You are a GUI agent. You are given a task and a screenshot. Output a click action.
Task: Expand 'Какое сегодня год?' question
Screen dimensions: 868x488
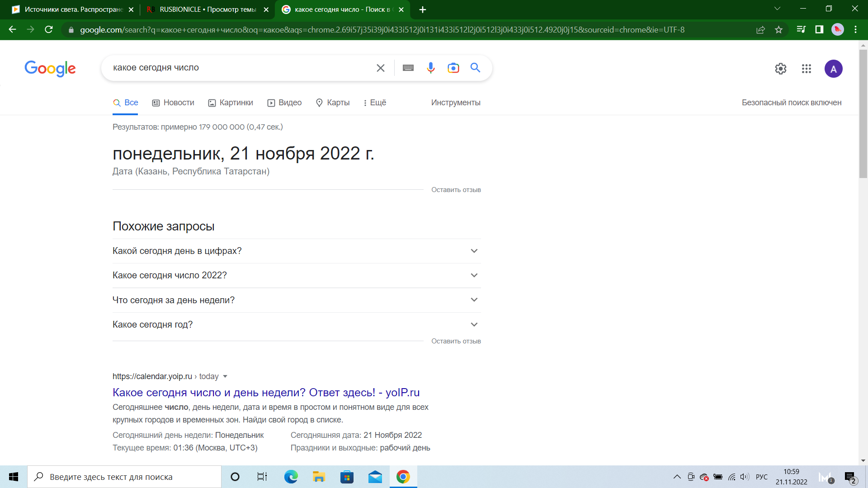297,324
